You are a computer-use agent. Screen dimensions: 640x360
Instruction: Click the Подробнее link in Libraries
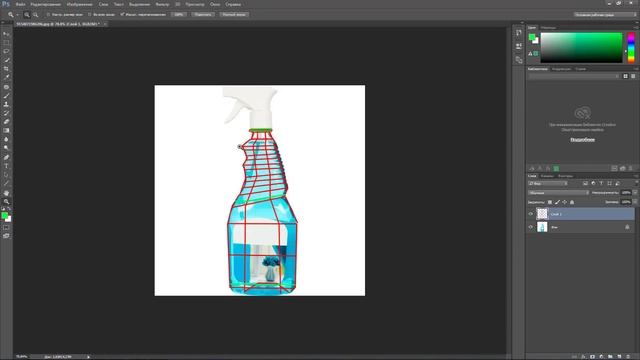[x=582, y=140]
